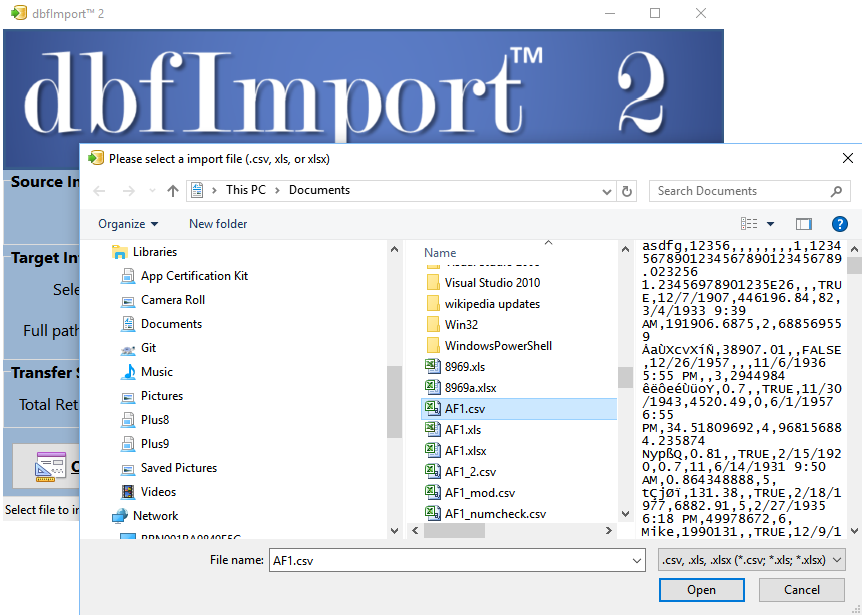The image size is (862, 615).
Task: Select the wikipedia updates folder
Action: point(492,304)
